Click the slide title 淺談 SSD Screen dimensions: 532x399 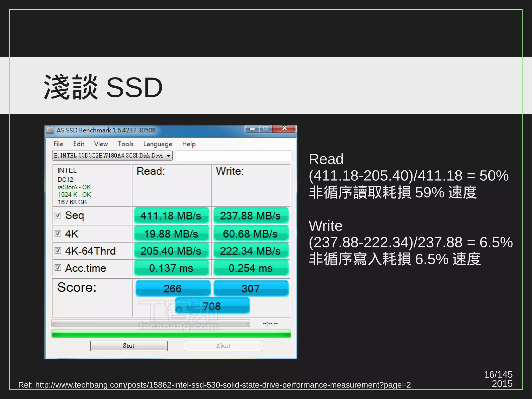pos(103,87)
